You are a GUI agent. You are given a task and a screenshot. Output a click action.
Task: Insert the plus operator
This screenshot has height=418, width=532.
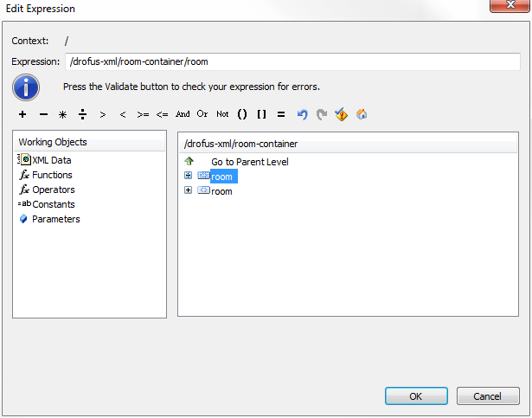22,114
